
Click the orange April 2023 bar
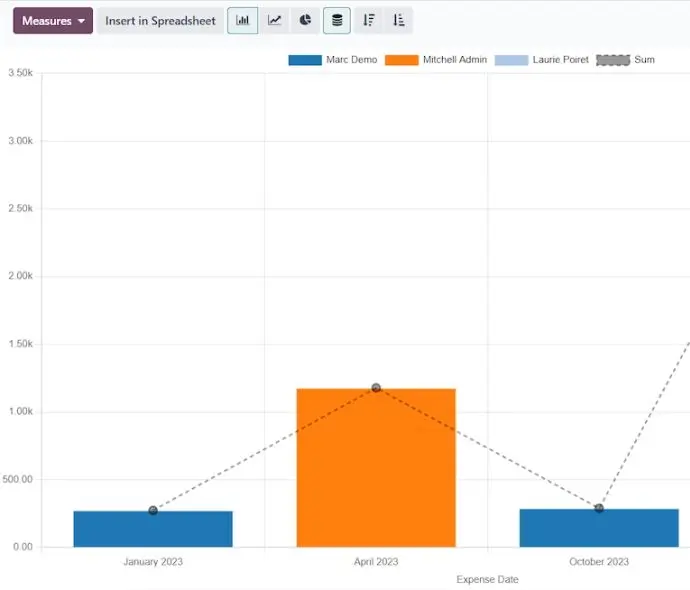[x=376, y=468]
